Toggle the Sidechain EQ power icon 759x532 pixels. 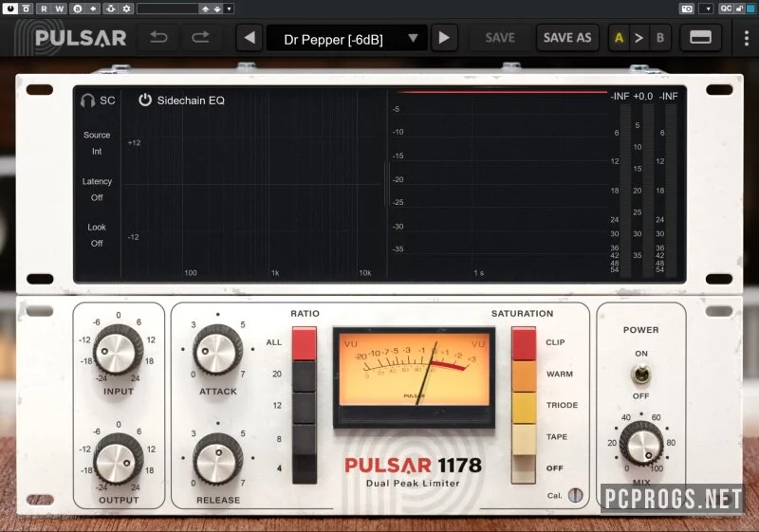click(x=145, y=101)
